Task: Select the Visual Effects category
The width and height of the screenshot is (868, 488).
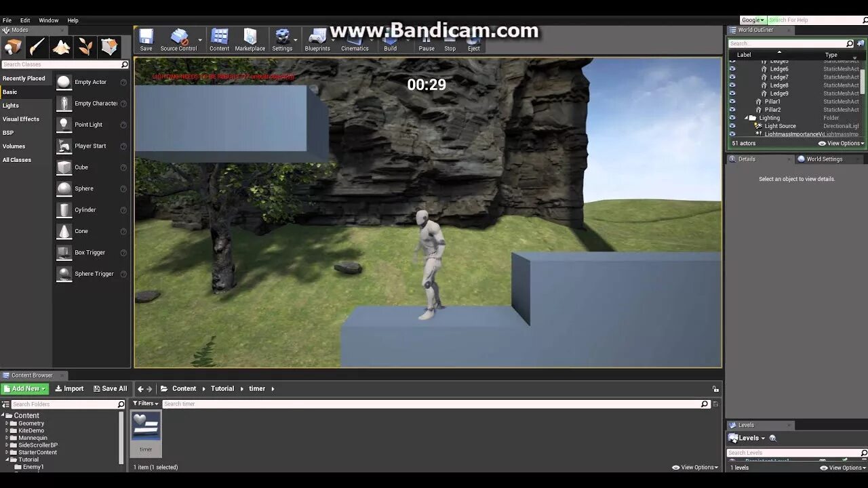Action: [21, 119]
